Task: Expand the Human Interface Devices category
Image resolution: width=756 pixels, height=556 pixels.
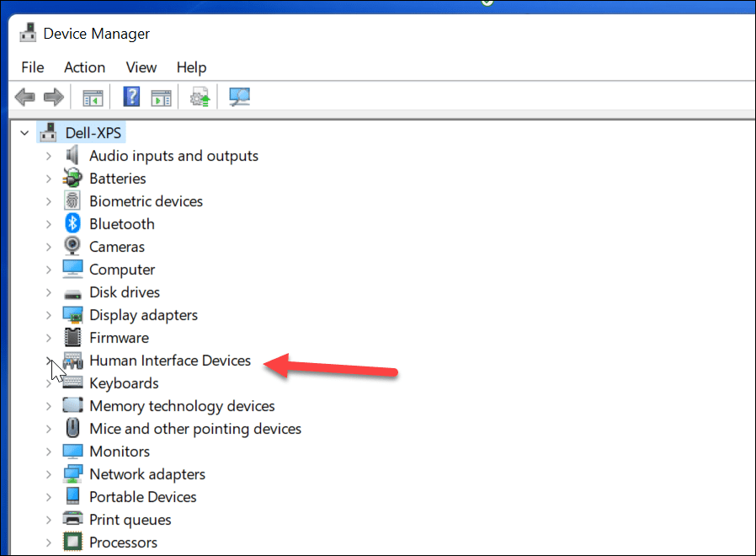Action: tap(49, 360)
